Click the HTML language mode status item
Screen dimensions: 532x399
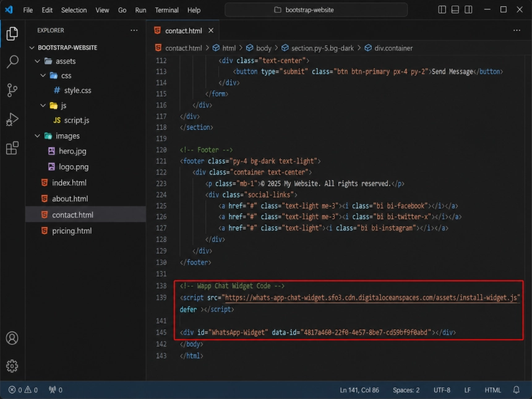492,390
